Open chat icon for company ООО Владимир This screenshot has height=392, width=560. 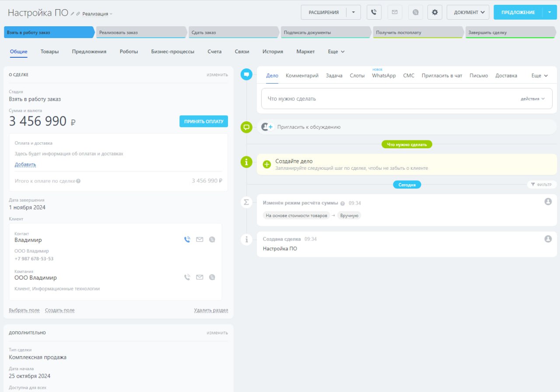(212, 277)
